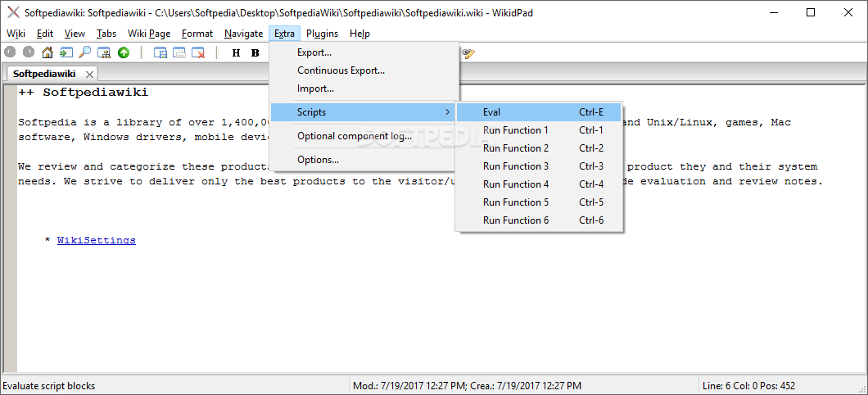868x395 pixels.
Task: Click the Mod./Crea. date status field
Action: point(468,386)
